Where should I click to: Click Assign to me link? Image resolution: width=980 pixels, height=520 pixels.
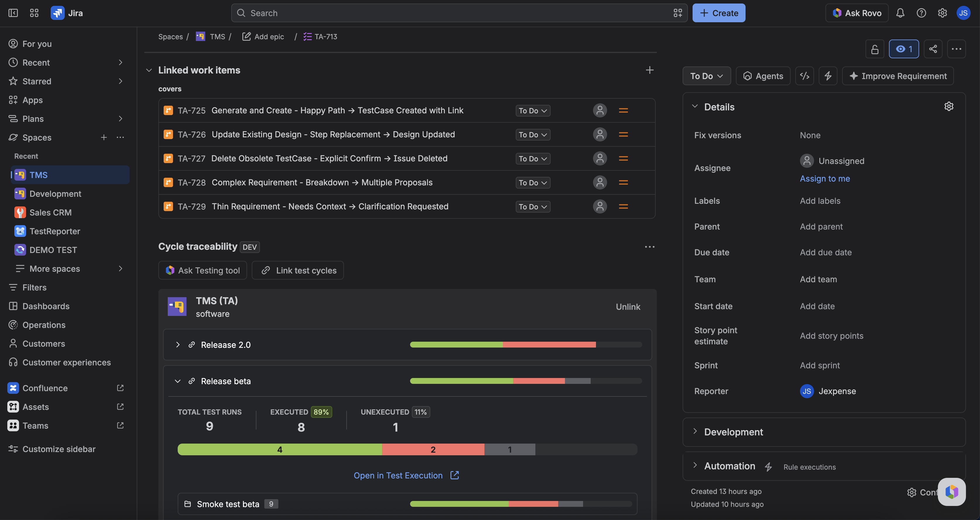824,179
